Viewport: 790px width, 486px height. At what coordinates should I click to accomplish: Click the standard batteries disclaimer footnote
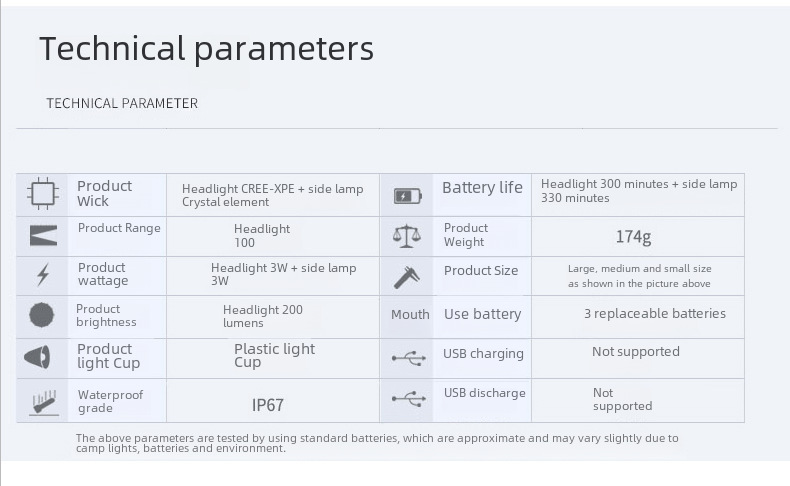click(x=377, y=443)
